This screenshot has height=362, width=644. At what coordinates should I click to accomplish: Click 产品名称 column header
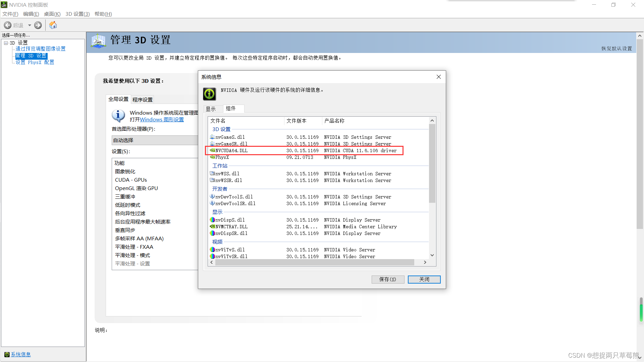(x=375, y=121)
